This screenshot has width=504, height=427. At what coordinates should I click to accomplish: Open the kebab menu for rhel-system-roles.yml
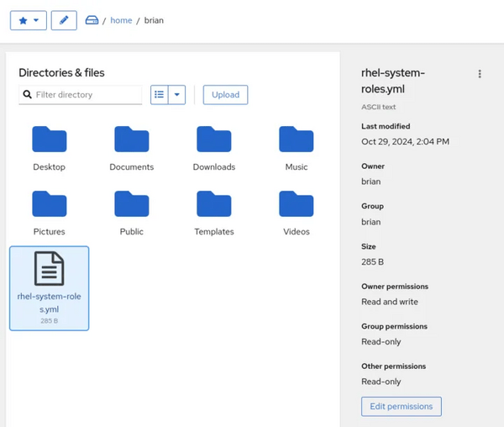click(x=480, y=74)
